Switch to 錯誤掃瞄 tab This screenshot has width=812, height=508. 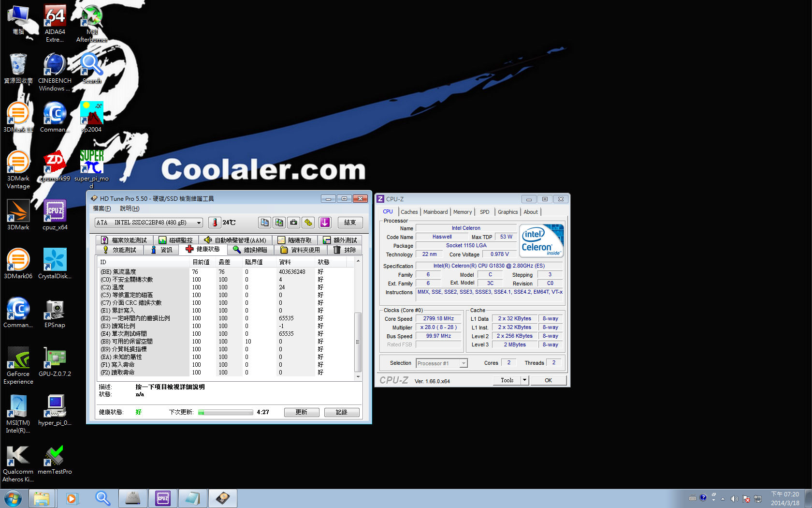pos(250,250)
